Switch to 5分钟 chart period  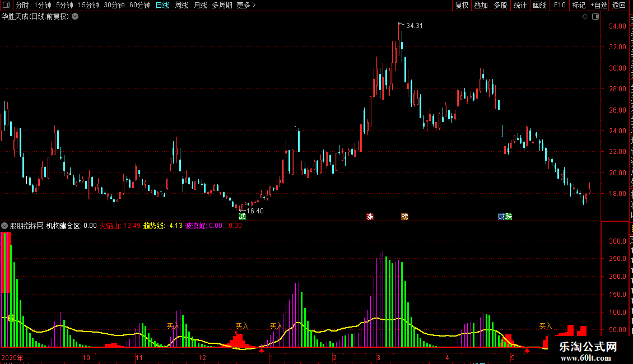pyautogui.click(x=64, y=5)
